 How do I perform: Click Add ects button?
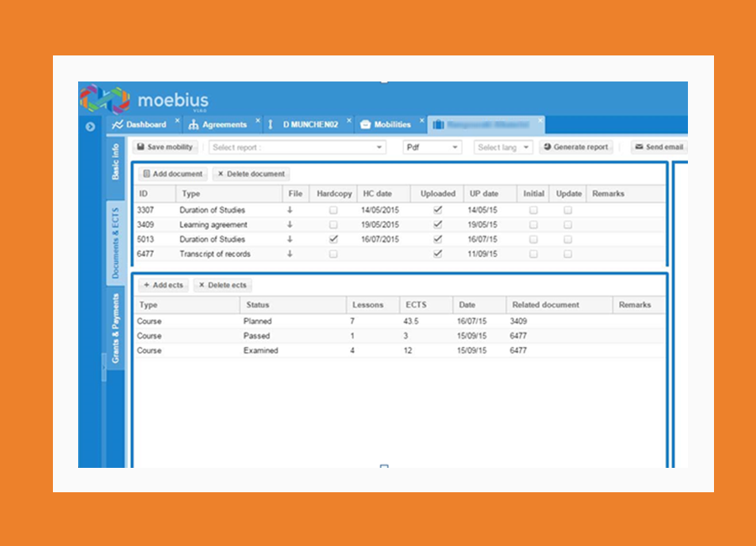click(x=164, y=285)
